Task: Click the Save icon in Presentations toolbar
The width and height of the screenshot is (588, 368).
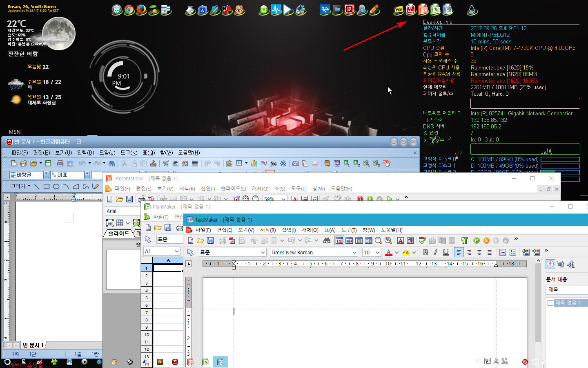Action: pos(129,199)
